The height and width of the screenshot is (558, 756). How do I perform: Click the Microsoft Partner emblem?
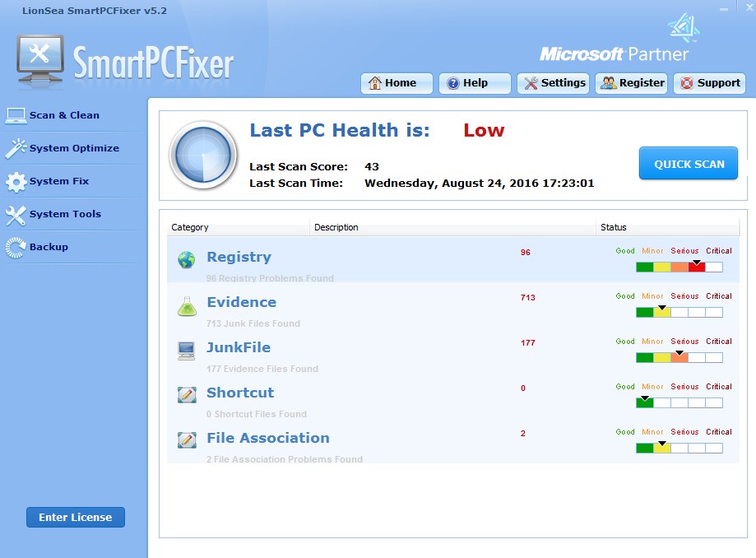(683, 28)
